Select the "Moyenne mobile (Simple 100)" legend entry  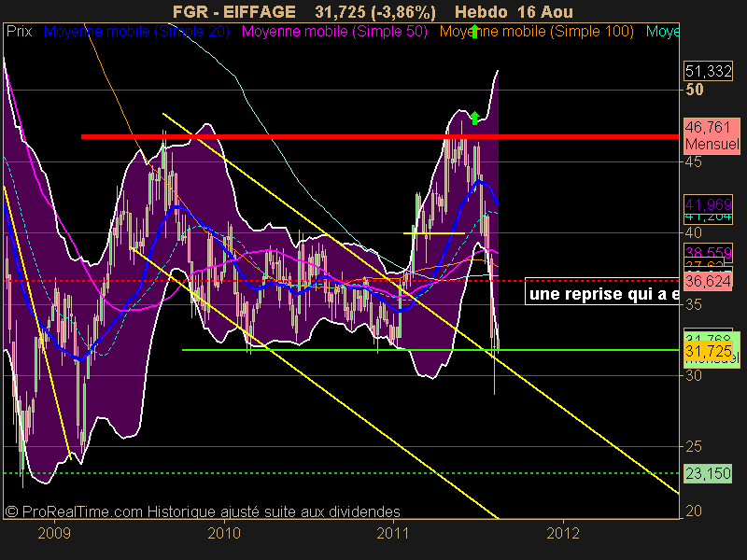click(536, 32)
